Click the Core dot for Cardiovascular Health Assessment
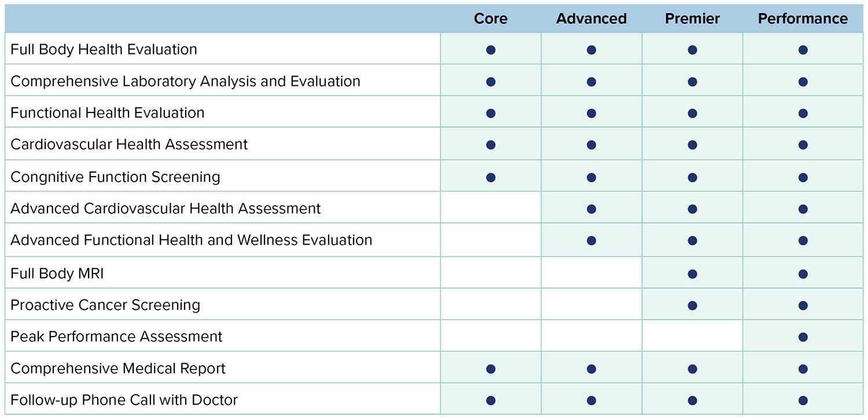This screenshot has width=868, height=420. pyautogui.click(x=491, y=145)
